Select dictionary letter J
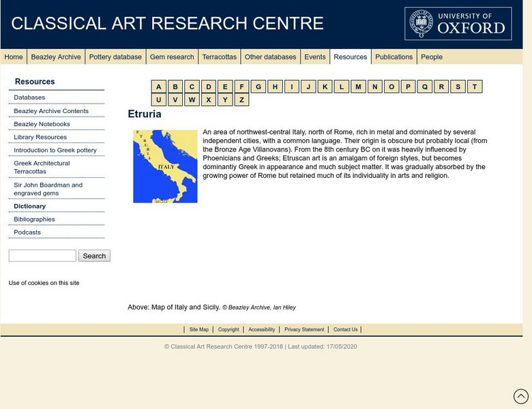Viewport: 532px width, 409px height. point(308,87)
